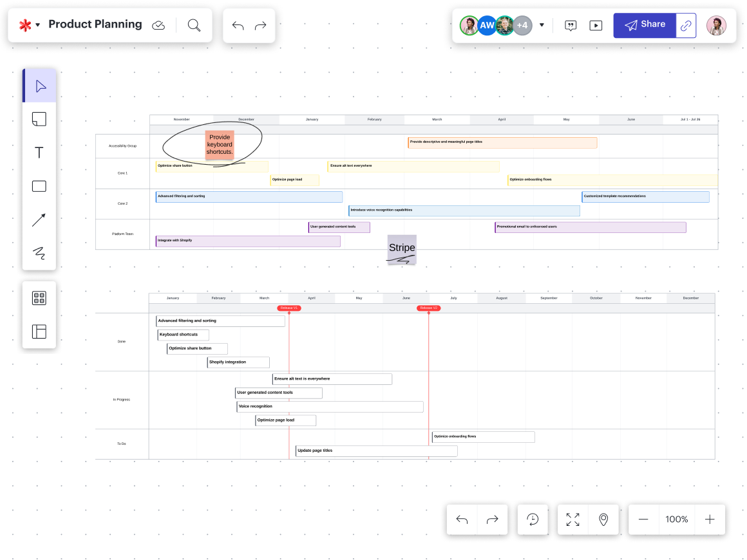Click the search magnifier icon
This screenshot has height=560, width=747.
coord(194,25)
